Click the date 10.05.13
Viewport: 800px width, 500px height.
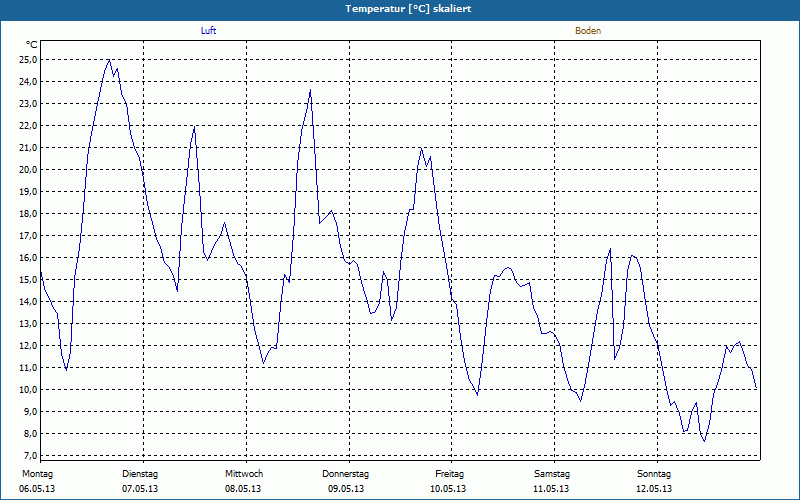[x=448, y=489]
